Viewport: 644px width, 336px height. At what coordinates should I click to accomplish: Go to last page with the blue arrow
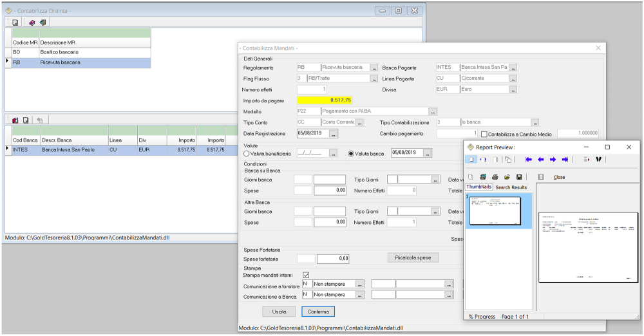[565, 160]
